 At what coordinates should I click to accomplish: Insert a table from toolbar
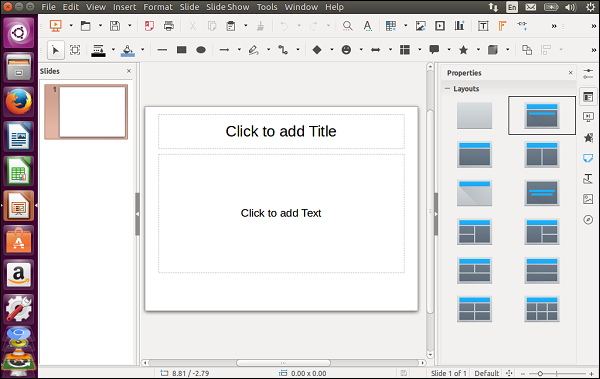click(391, 26)
